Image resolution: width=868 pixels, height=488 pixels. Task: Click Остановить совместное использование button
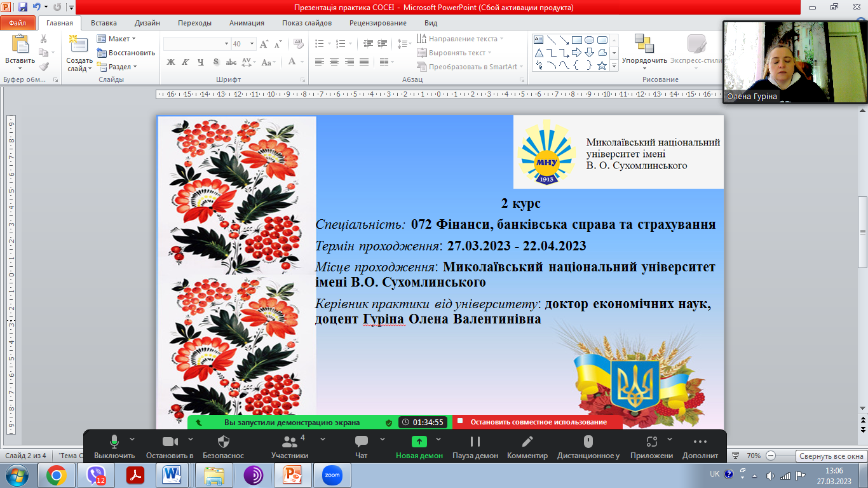click(538, 422)
